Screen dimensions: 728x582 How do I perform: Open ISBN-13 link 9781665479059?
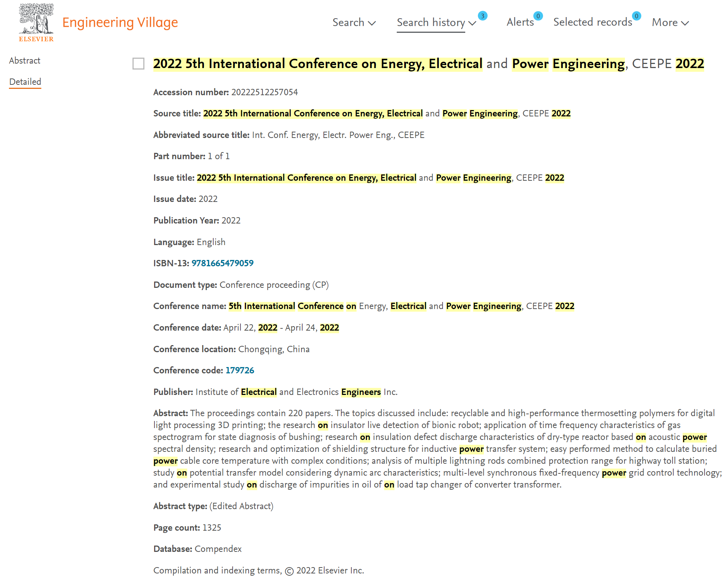point(223,263)
